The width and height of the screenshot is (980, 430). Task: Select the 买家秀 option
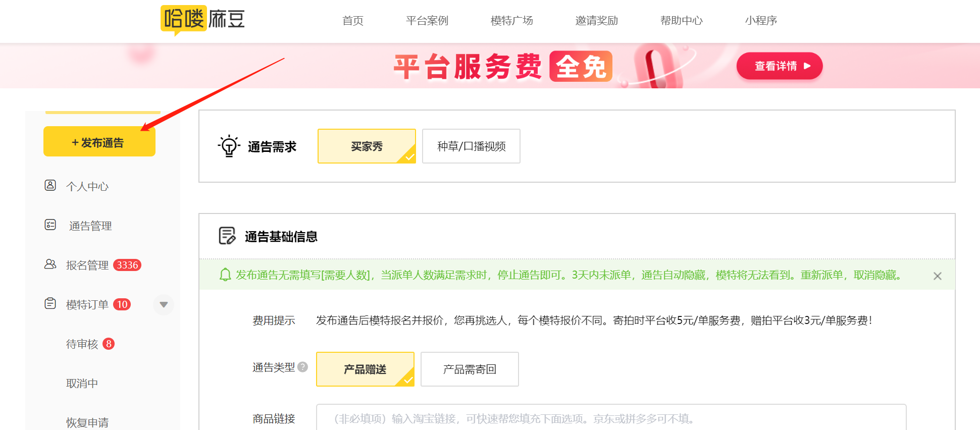coord(367,146)
